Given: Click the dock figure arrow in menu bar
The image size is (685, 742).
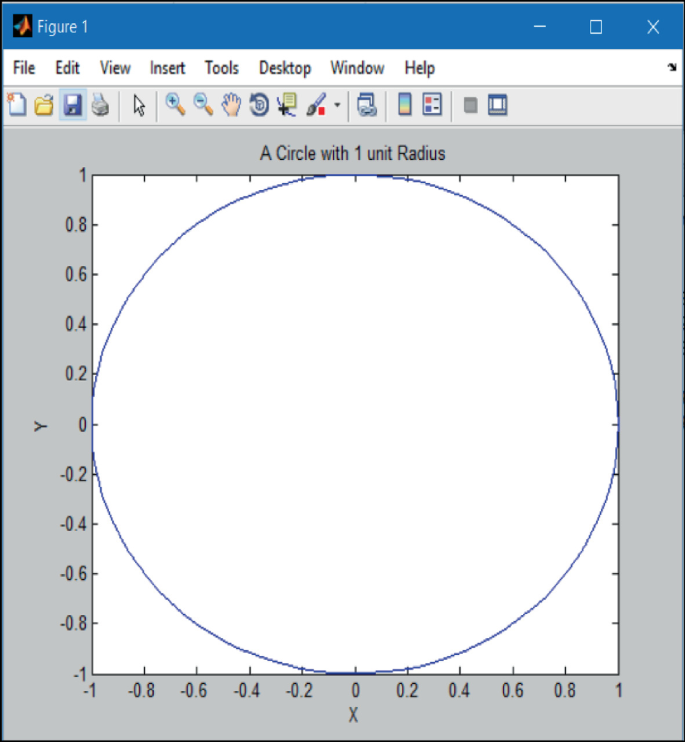Looking at the screenshot, I should (x=671, y=68).
